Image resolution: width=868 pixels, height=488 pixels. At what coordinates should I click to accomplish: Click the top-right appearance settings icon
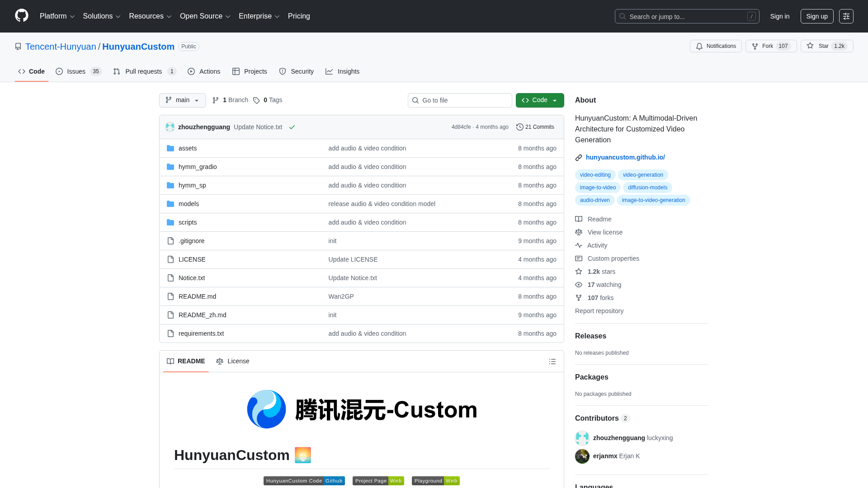846,16
